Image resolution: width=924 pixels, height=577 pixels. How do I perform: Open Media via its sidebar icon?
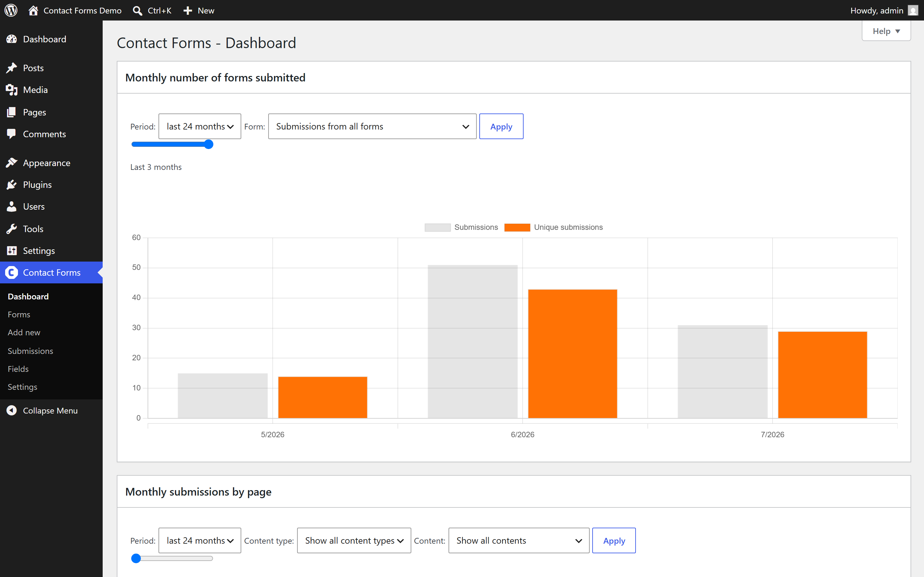pos(12,90)
